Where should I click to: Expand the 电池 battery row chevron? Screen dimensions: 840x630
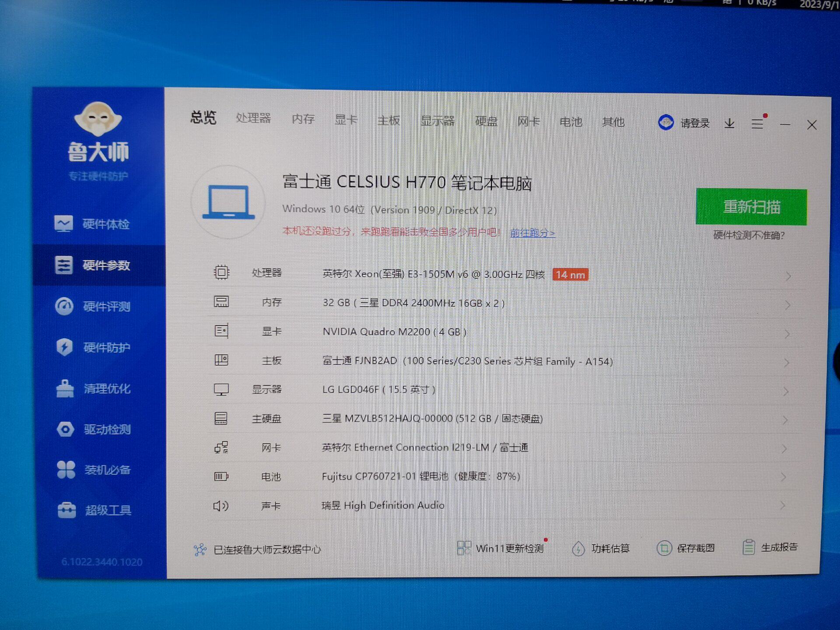click(784, 477)
